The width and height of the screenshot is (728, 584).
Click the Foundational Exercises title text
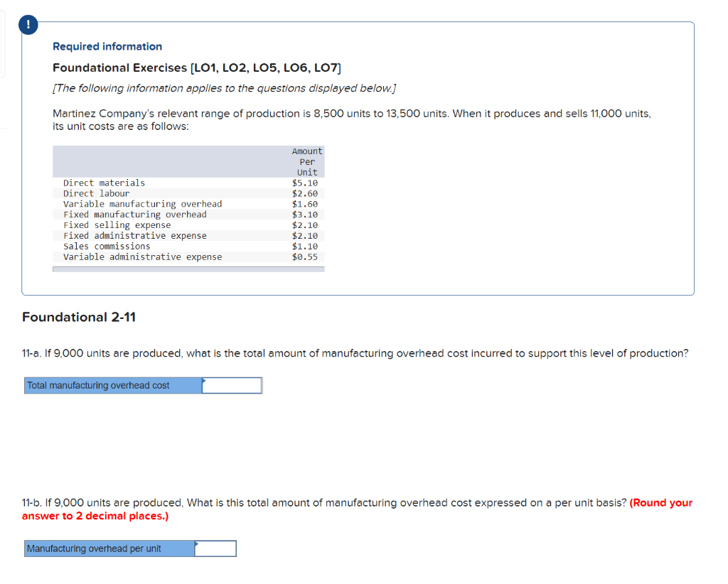tap(197, 67)
